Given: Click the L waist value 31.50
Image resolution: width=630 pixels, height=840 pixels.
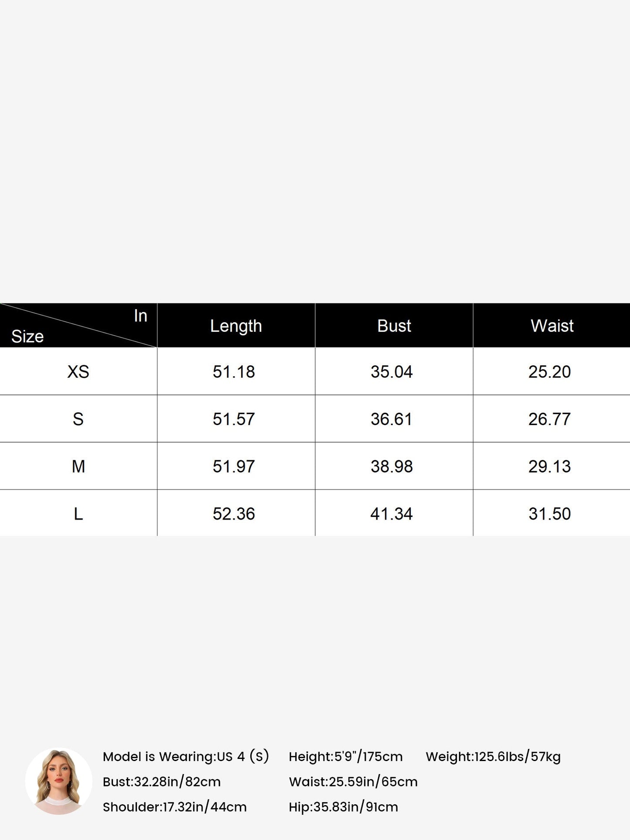Looking at the screenshot, I should tap(549, 514).
